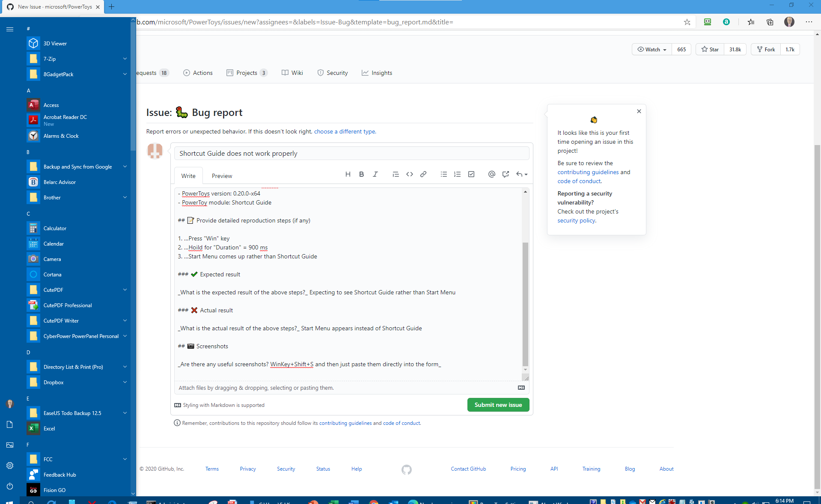Open the Actions repository tab
The height and width of the screenshot is (504, 821).
198,73
